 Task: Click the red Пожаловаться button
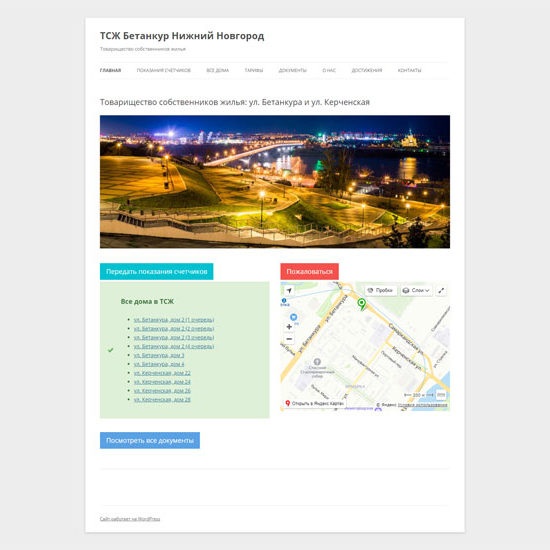click(x=309, y=271)
